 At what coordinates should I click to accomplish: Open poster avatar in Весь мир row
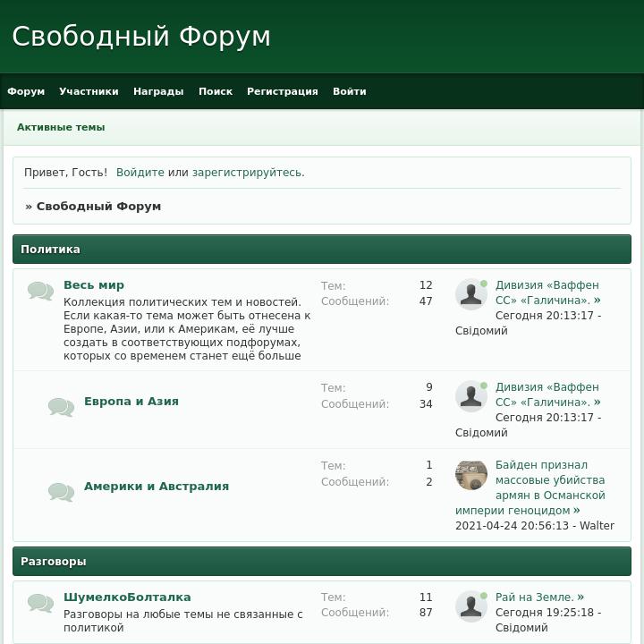(471, 294)
